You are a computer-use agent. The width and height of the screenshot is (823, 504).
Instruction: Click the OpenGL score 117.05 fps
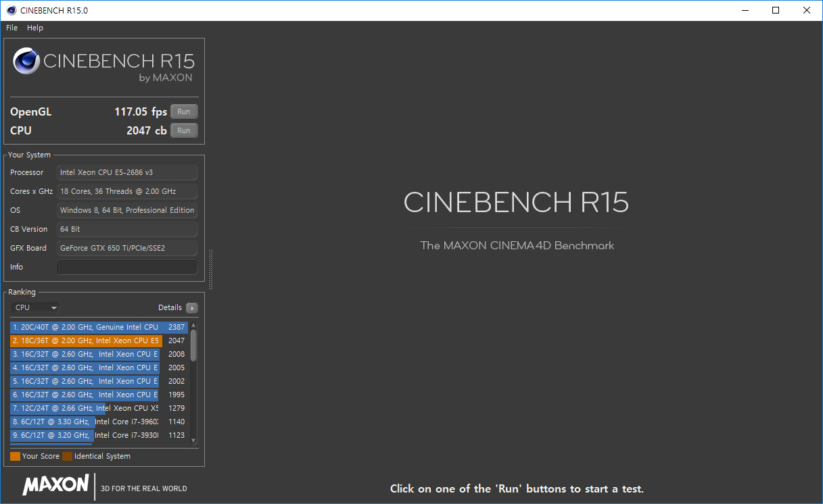[x=141, y=112]
